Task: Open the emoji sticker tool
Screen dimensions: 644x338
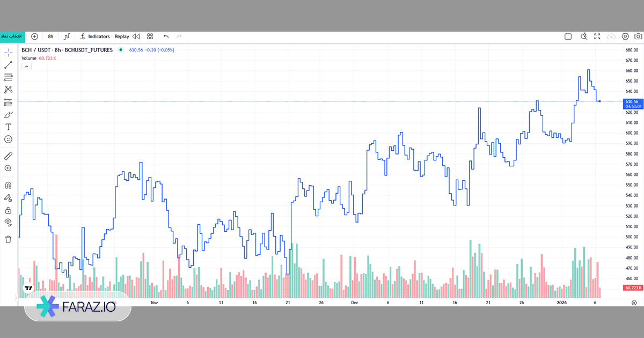Action: (x=8, y=139)
